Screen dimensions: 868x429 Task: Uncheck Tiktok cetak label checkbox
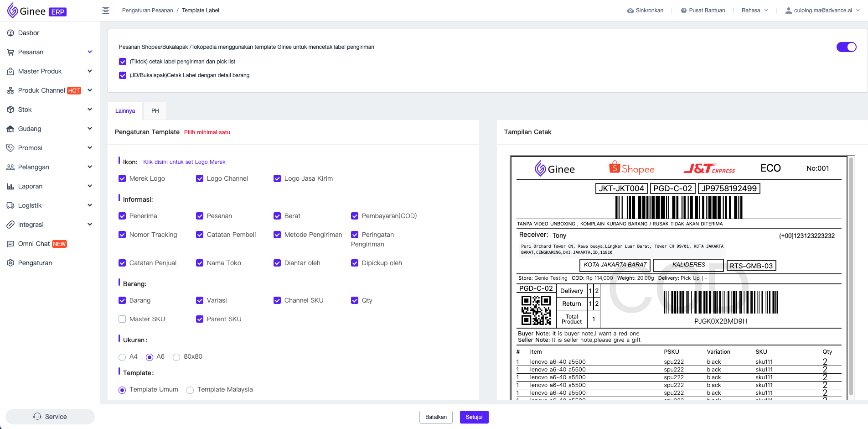[x=123, y=62]
